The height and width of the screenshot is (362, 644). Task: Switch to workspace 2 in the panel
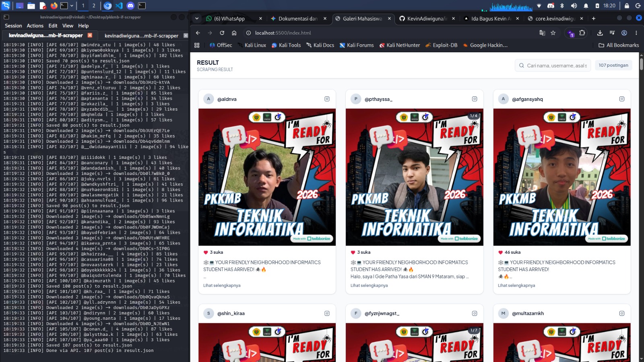click(x=94, y=6)
